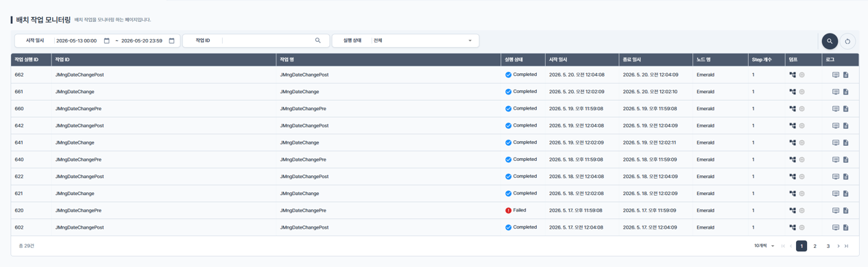Click the circular reset/refresh button
Viewport: 868px width, 267px height.
point(847,41)
